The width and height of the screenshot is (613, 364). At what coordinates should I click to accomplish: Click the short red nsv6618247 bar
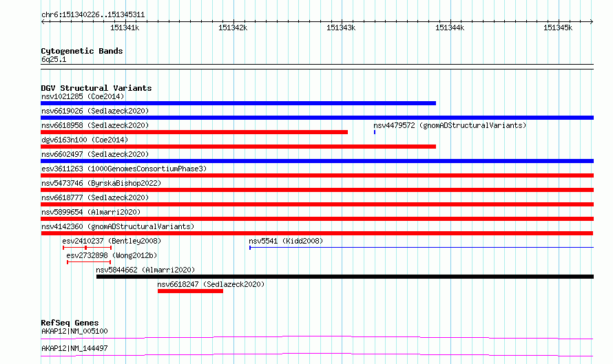[190, 291]
